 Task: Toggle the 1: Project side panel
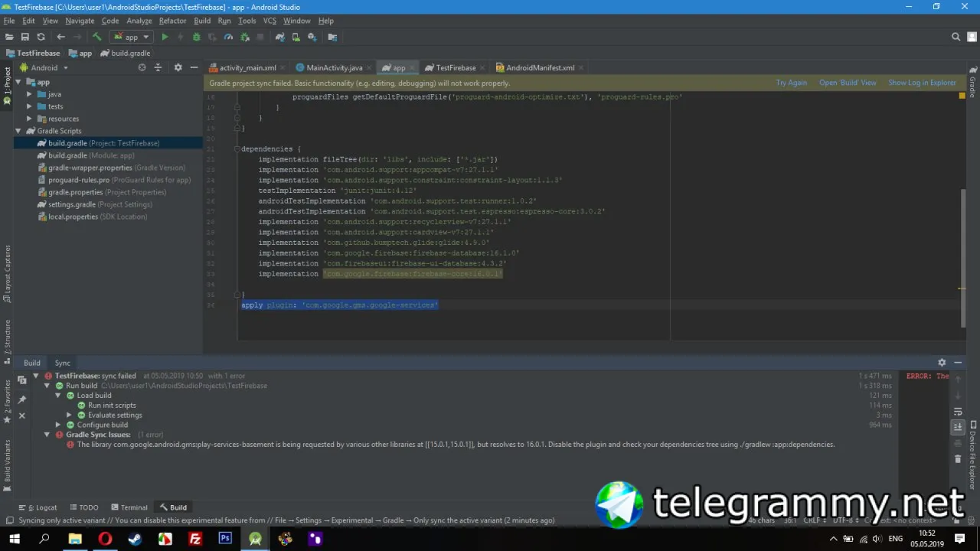click(x=7, y=85)
